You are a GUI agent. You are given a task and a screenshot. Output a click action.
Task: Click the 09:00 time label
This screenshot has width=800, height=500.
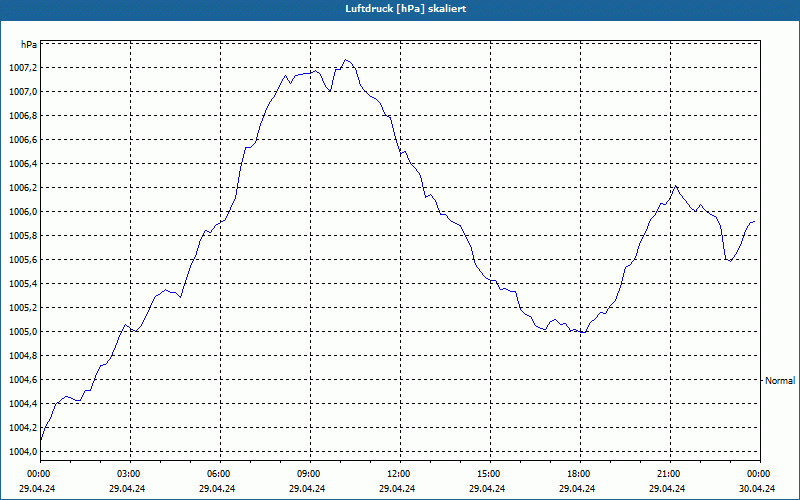(310, 474)
